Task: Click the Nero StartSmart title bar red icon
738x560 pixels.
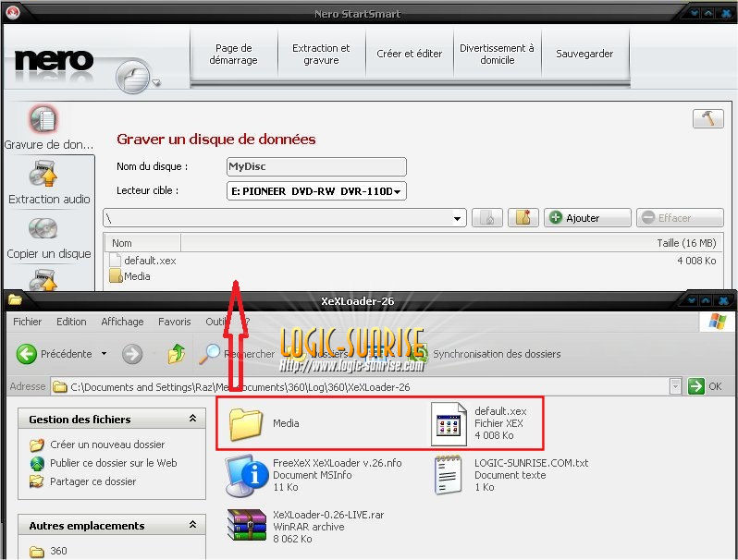Action: 13,12
